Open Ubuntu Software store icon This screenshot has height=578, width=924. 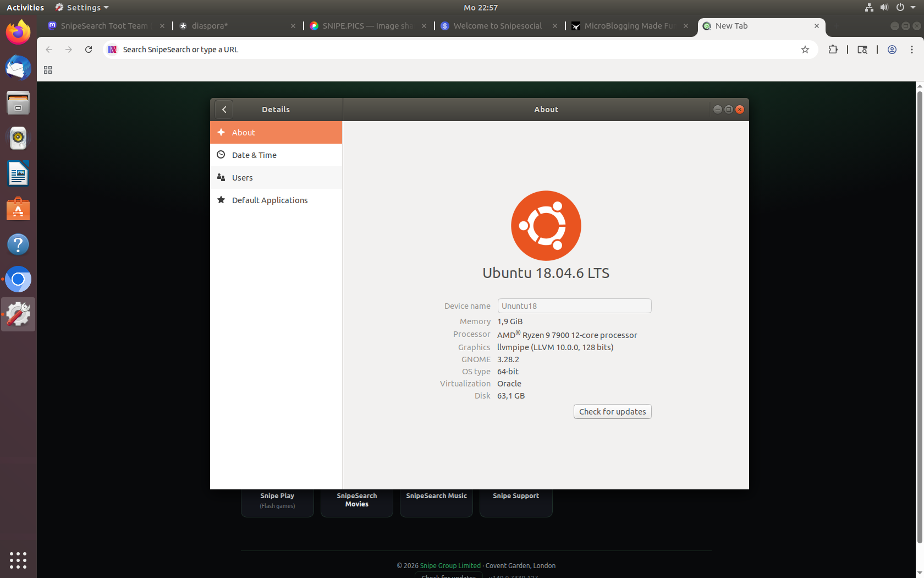(x=18, y=209)
